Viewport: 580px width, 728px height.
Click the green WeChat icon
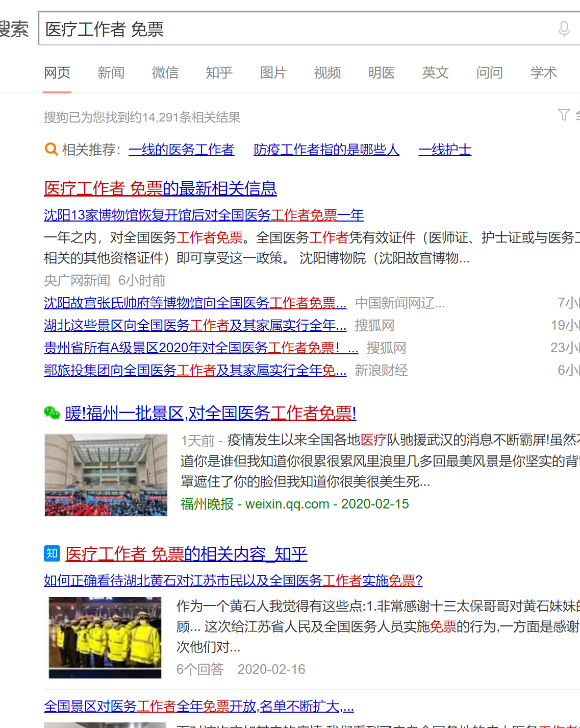click(52, 412)
